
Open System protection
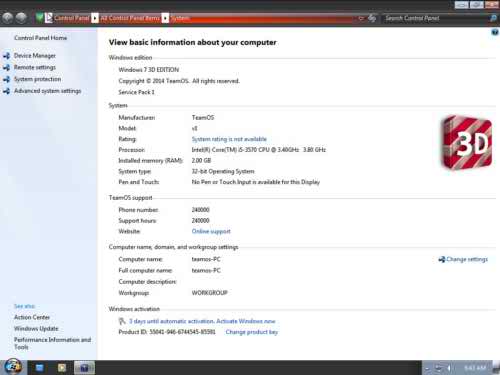(x=37, y=79)
